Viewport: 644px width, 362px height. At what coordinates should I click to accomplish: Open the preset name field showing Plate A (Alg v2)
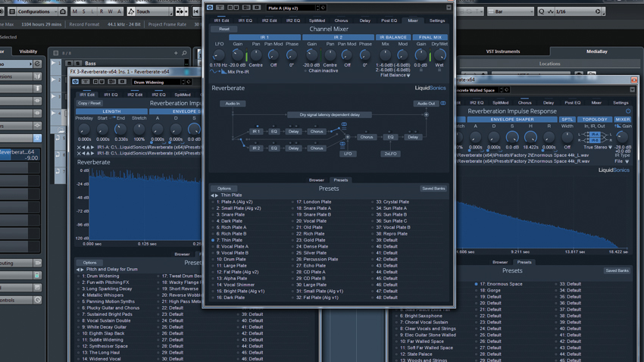(x=291, y=8)
